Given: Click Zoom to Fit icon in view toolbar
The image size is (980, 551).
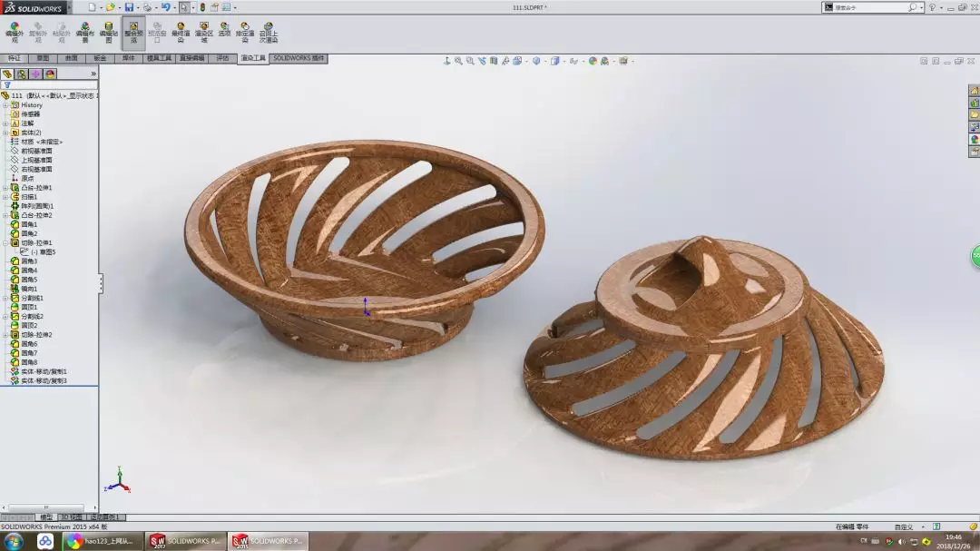Looking at the screenshot, I should (x=458, y=61).
